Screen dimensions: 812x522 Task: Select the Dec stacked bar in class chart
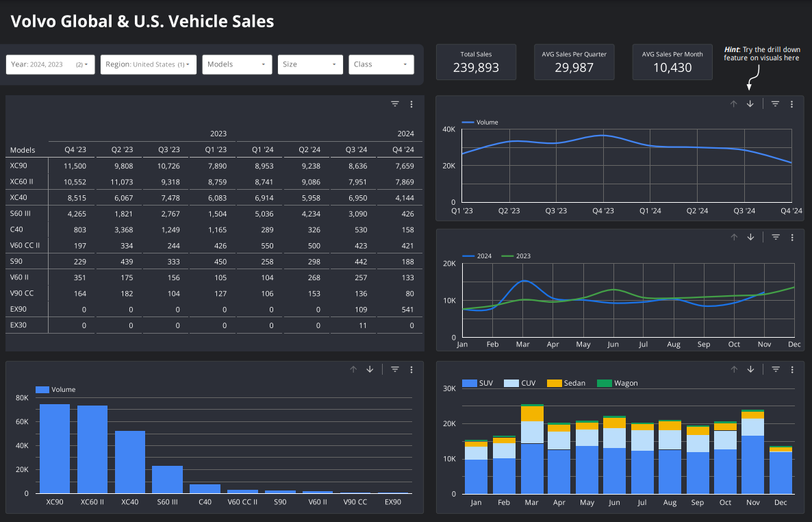781,470
